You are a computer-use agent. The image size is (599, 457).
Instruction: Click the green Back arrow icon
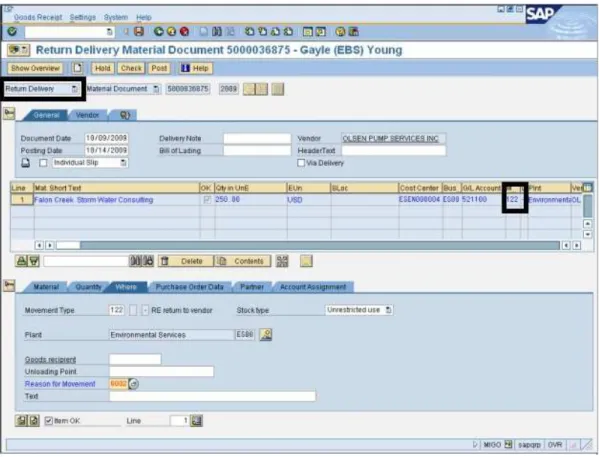coord(158,31)
